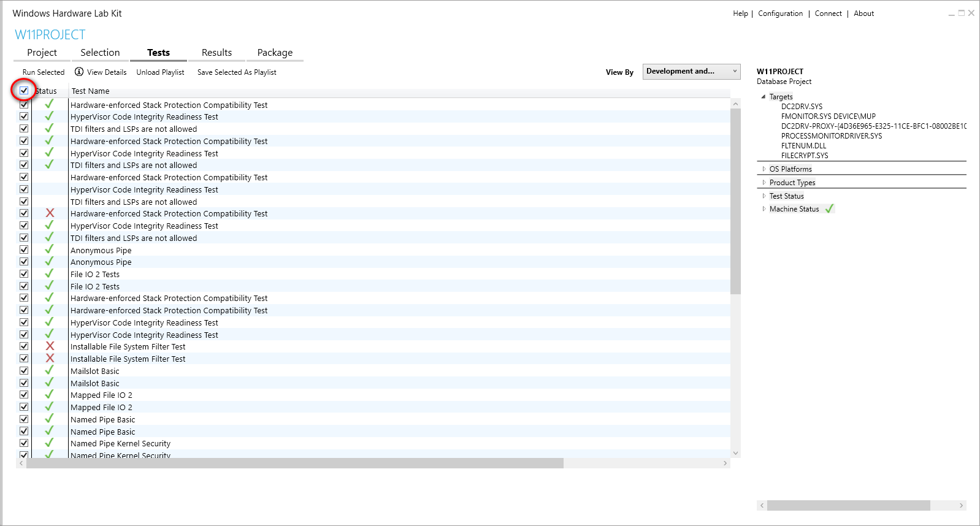Click the green check status of first File IO 2 Tests row
Viewport: 980px width, 526px height.
tap(49, 273)
